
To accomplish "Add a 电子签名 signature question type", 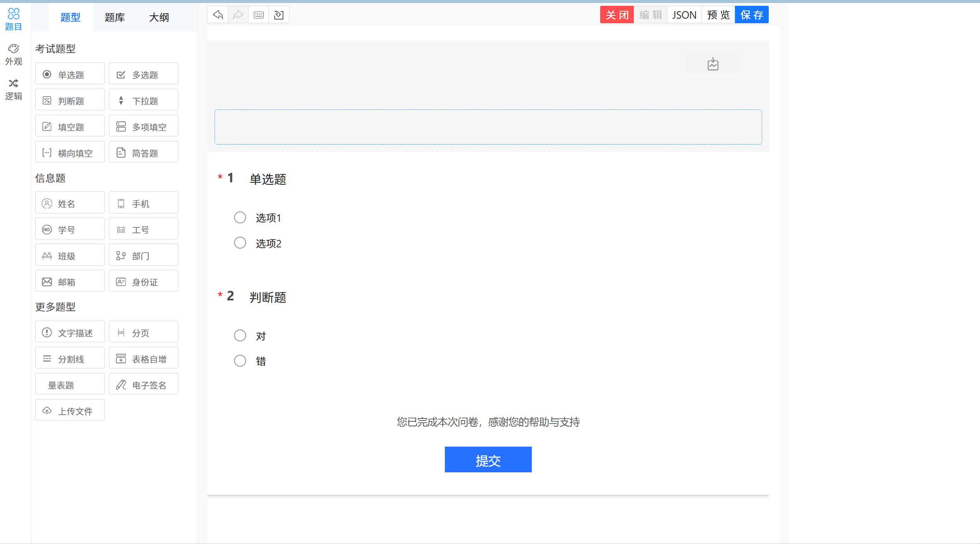I will (x=143, y=385).
